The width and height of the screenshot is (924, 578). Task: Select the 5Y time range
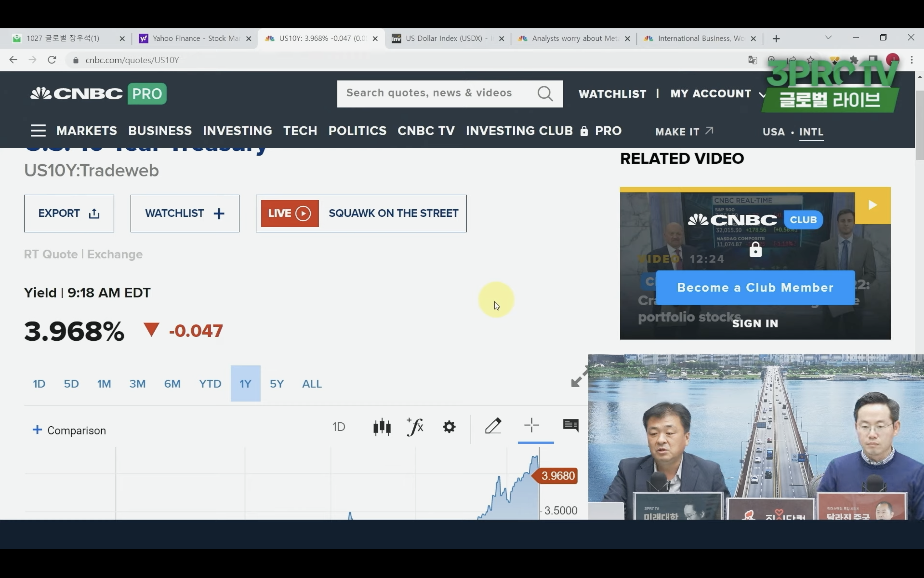tap(277, 383)
